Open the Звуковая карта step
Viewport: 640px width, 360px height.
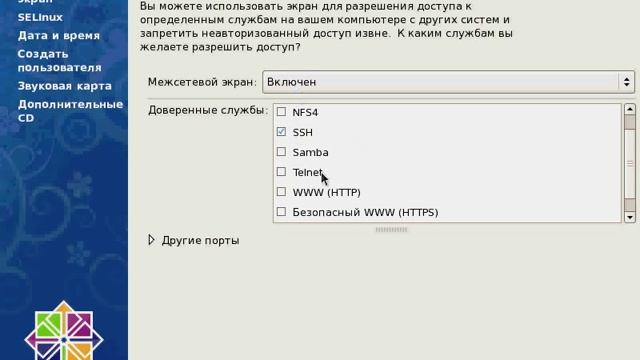(64, 86)
